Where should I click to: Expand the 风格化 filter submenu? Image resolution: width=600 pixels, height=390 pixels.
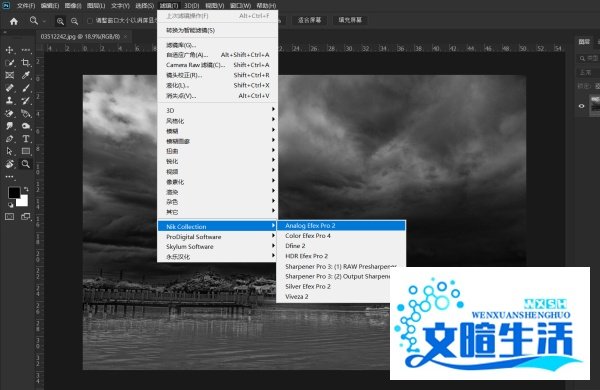pyautogui.click(x=217, y=121)
